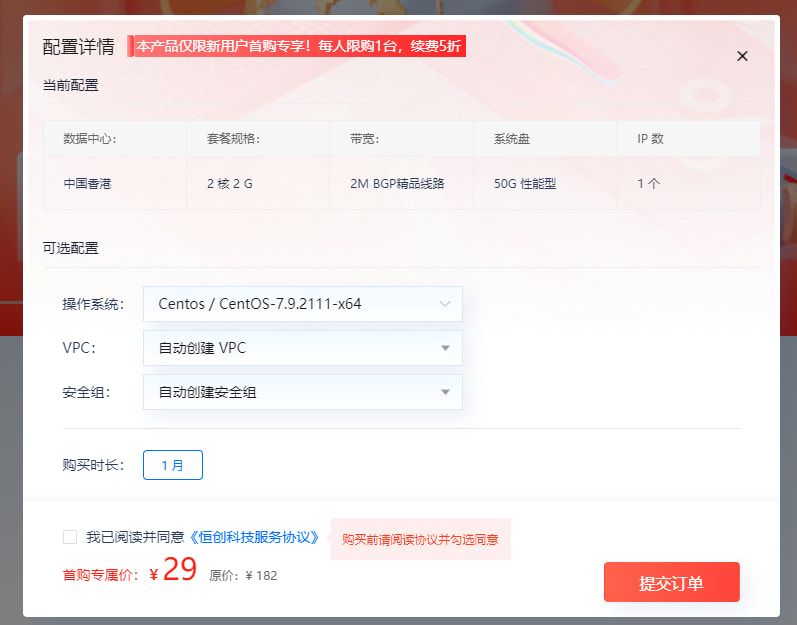
Task: Click the 套餐规格 column header
Action: (258, 139)
